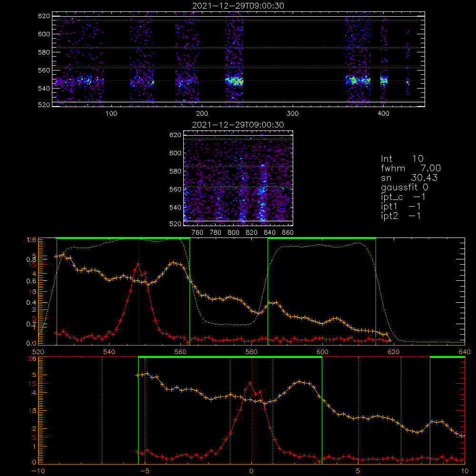Click the red curve peak in bottom plot
Screen dimensions: 476x476
(x=250, y=383)
